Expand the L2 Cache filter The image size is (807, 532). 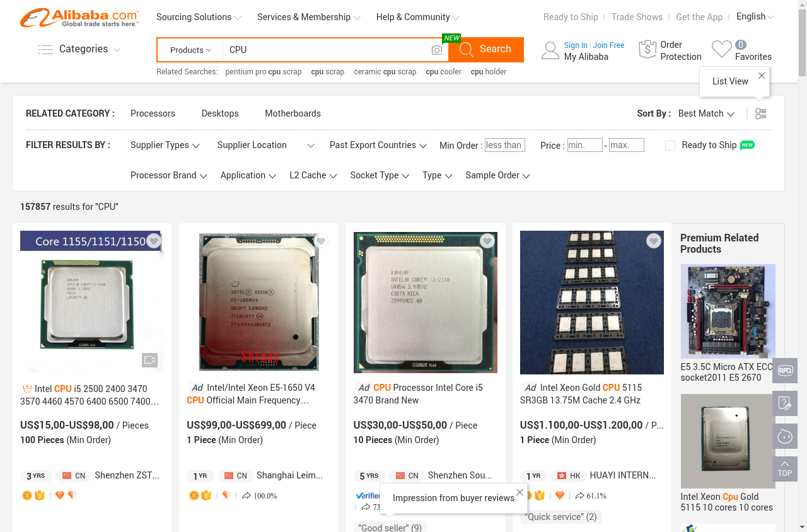coord(313,175)
